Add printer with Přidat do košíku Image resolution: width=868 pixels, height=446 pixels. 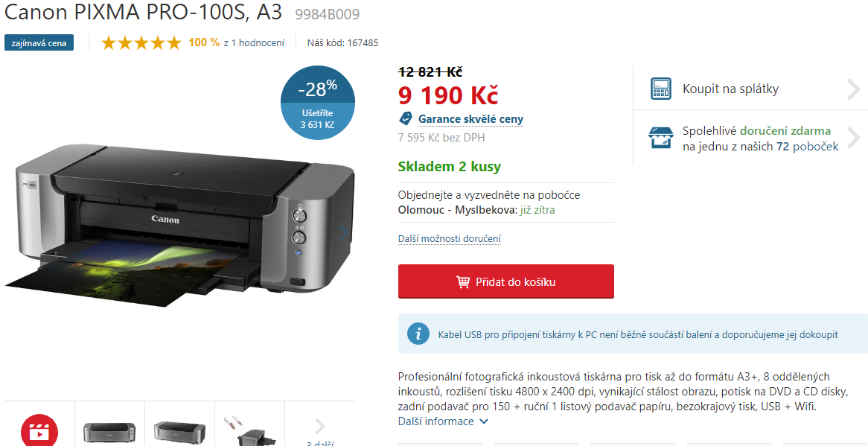click(506, 281)
